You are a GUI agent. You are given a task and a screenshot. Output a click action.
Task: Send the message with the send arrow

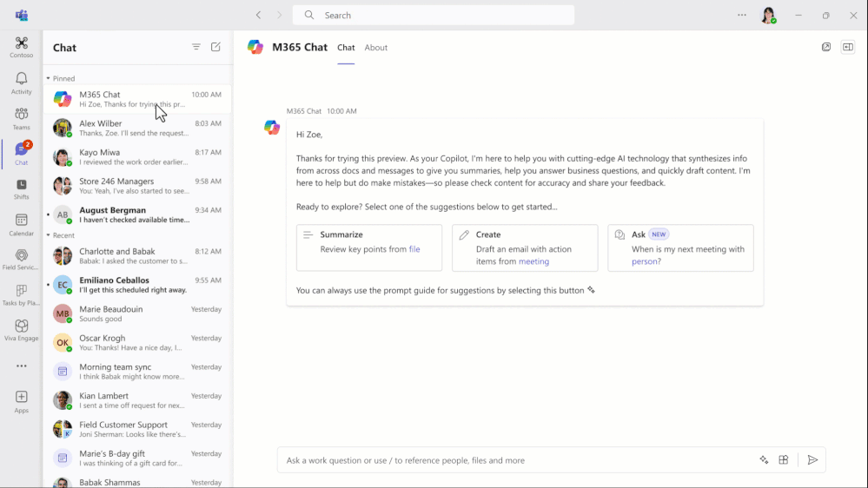pos(812,460)
